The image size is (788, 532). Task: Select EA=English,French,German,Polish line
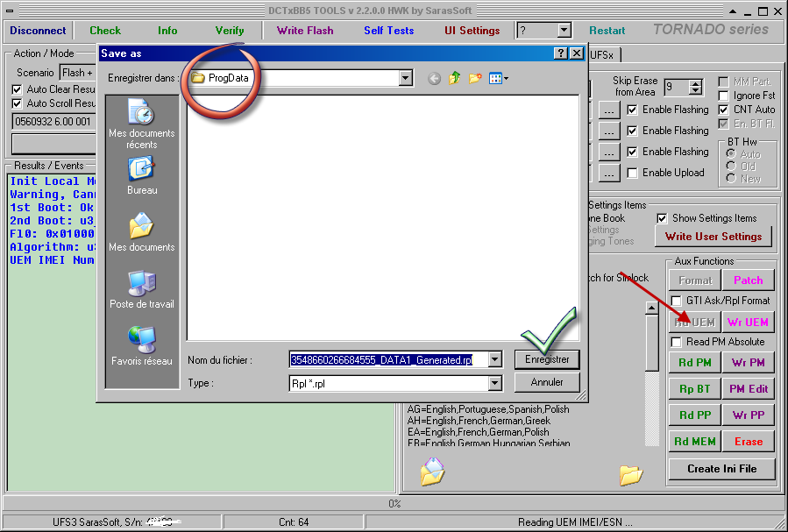[478, 432]
